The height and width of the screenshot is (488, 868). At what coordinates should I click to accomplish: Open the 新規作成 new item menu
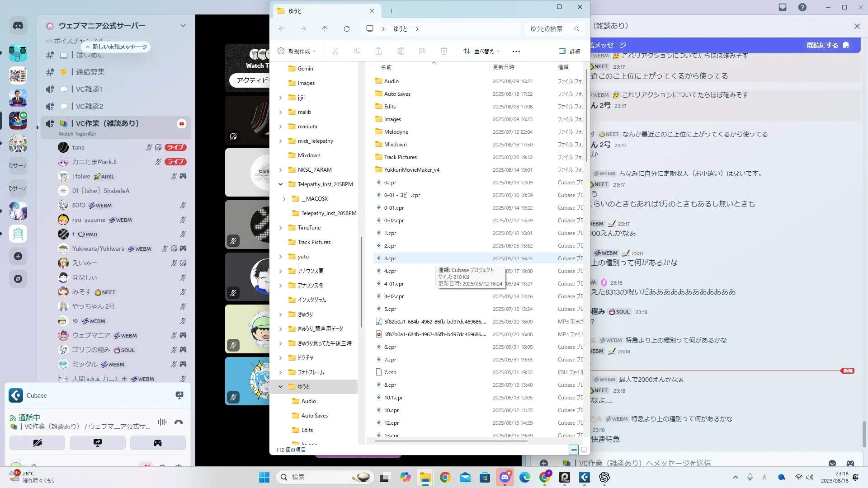tap(297, 51)
